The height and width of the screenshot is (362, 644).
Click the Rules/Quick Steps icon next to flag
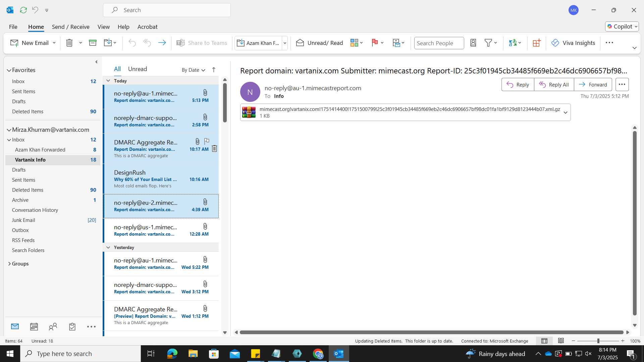[396, 43]
